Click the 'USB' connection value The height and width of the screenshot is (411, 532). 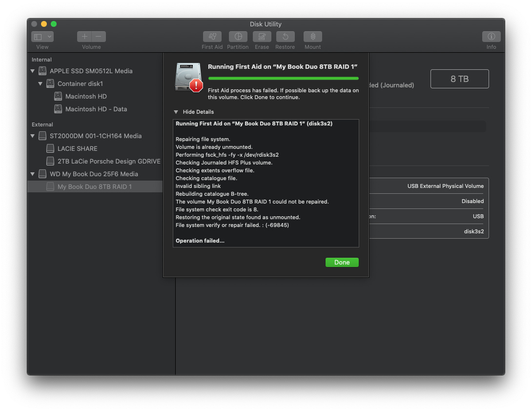tap(478, 216)
